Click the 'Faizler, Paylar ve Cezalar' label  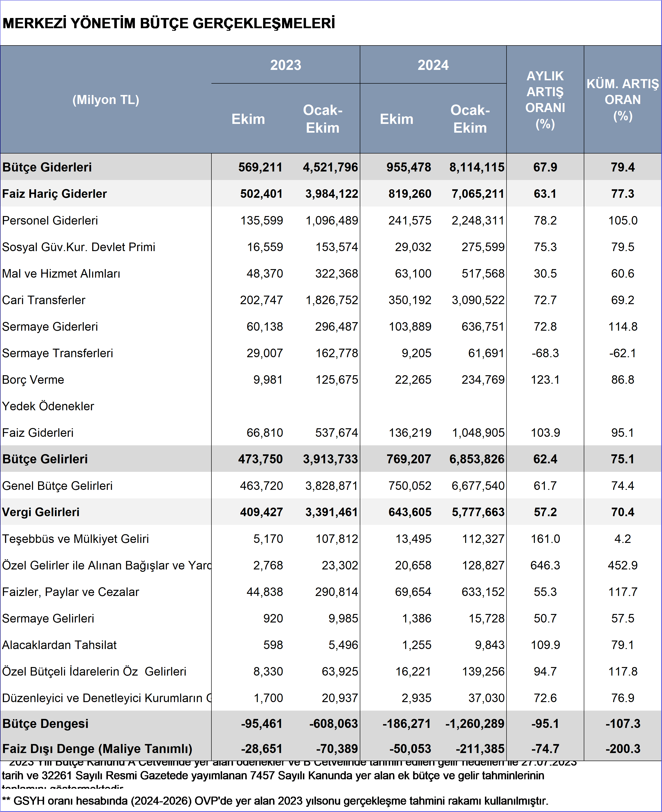click(x=71, y=592)
